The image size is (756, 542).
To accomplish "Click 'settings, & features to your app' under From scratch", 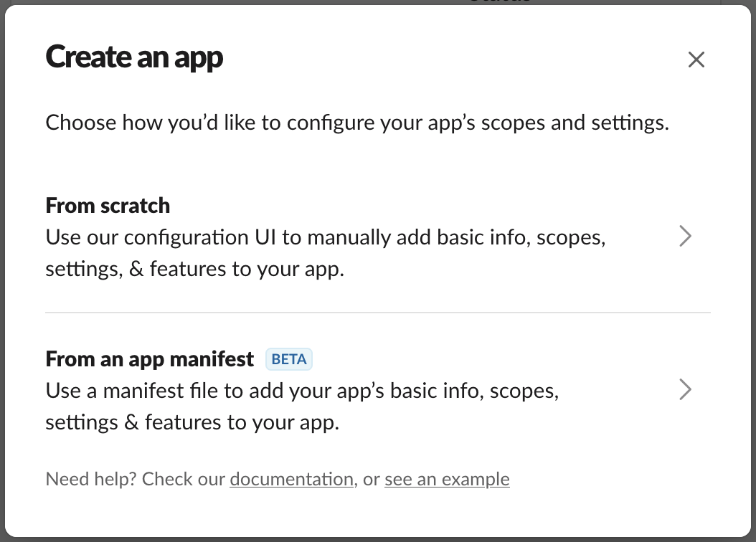I will [x=195, y=270].
